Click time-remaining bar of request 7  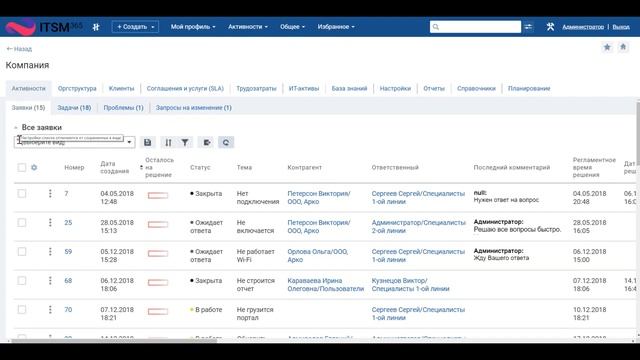(158, 196)
